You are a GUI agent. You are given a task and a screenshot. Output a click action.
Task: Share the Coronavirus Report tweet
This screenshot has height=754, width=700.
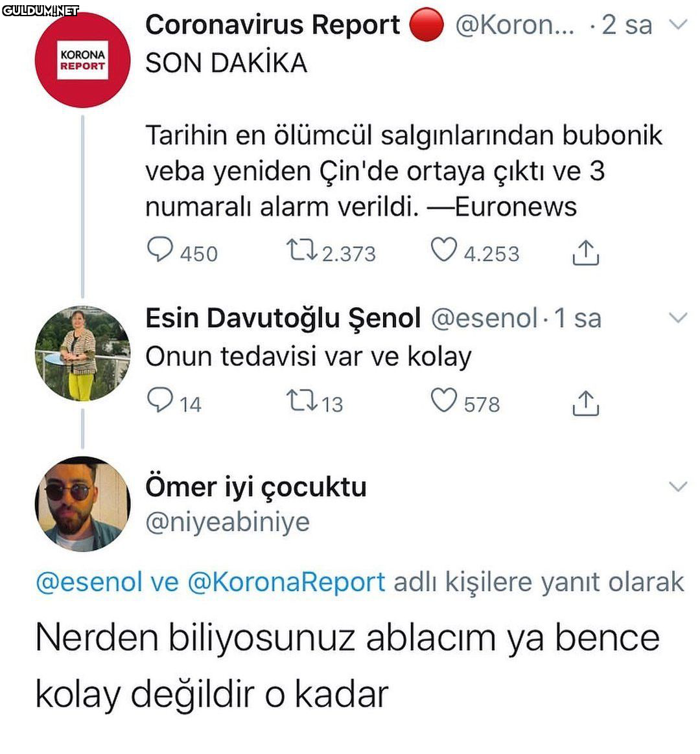tap(585, 253)
